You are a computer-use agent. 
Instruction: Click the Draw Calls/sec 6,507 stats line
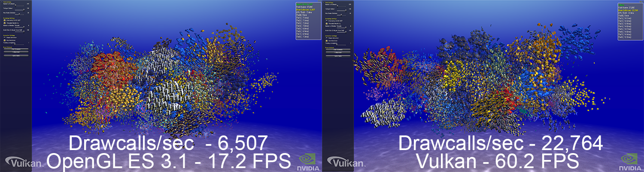coord(306,9)
